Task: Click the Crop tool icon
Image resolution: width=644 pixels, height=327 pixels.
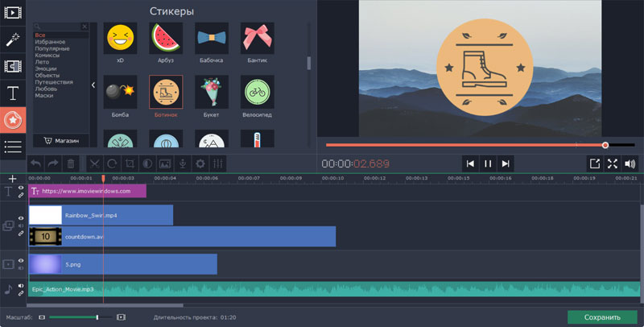Action: coord(130,164)
